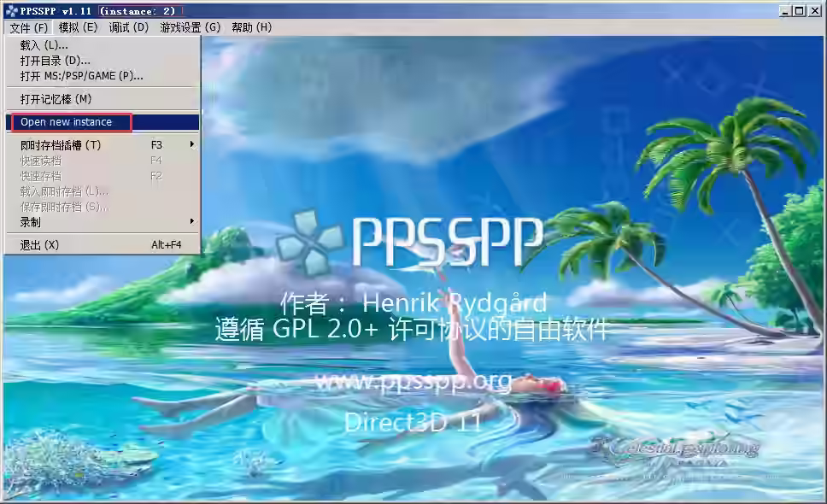Open the 文件 (F) menu

28,27
